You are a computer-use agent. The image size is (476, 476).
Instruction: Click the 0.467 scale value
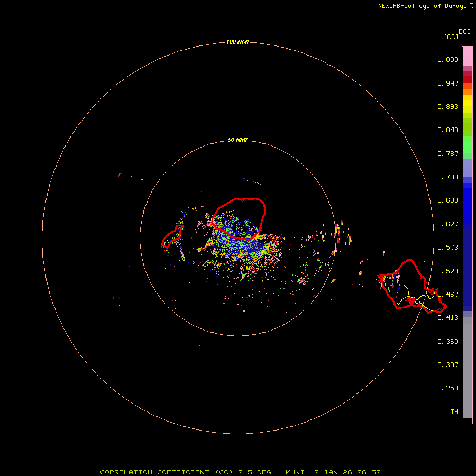[448, 295]
